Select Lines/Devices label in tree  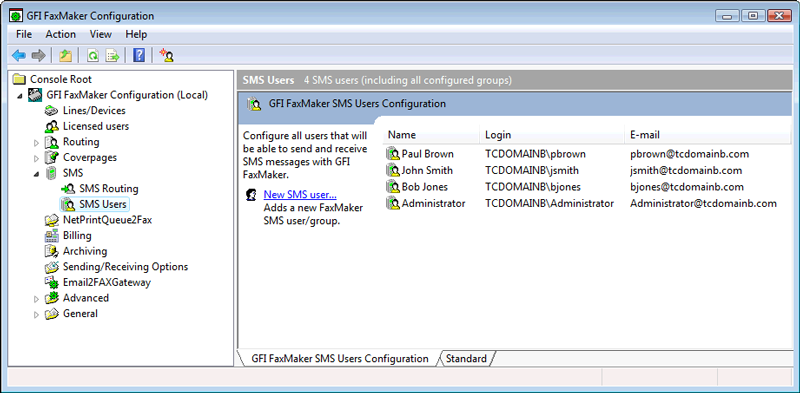pos(94,110)
